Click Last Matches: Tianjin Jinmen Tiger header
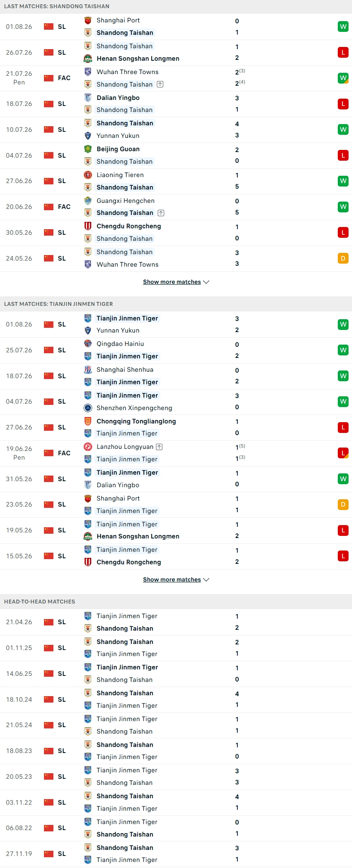Viewport: 352px width, 868px height. [x=59, y=304]
